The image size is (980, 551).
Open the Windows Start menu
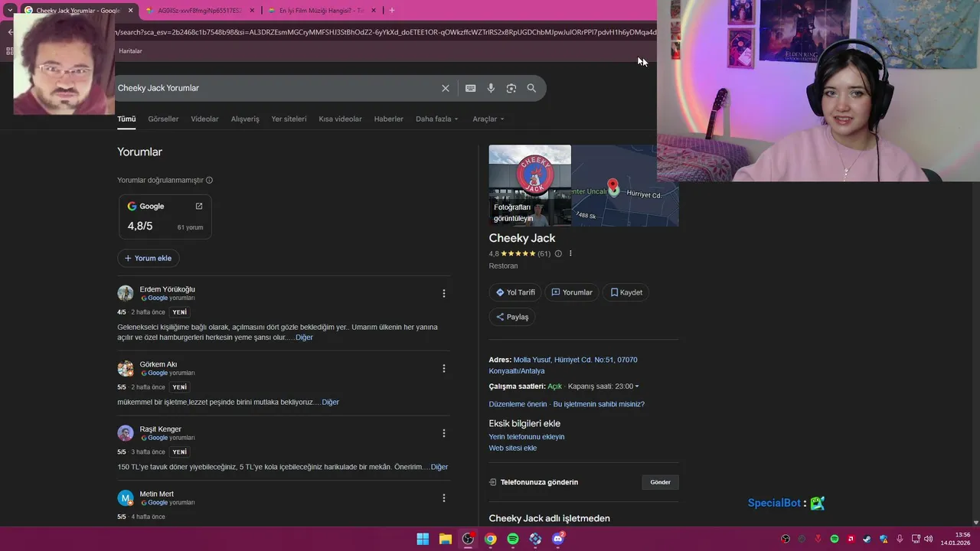(423, 539)
